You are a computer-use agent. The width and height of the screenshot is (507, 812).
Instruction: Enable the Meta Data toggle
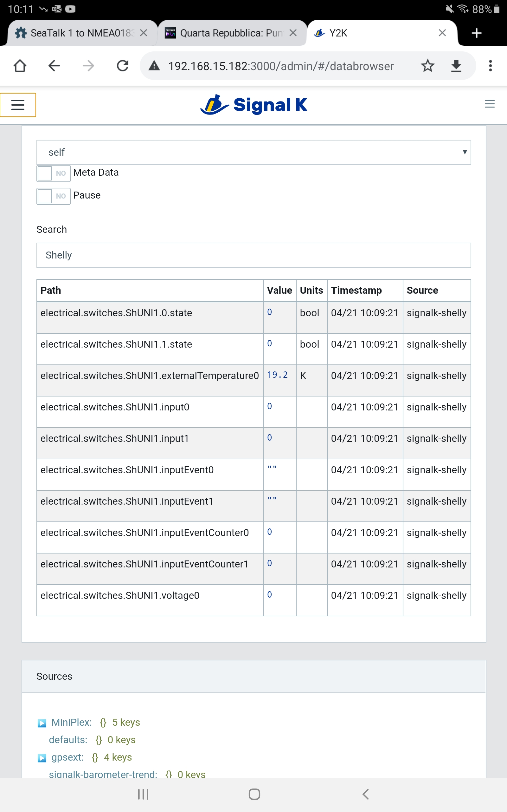[x=53, y=173]
